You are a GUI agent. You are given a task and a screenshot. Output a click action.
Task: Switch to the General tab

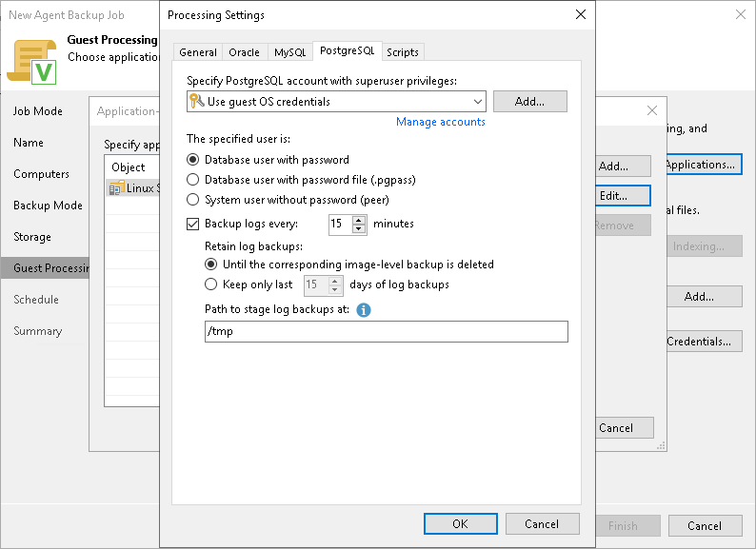(x=198, y=52)
